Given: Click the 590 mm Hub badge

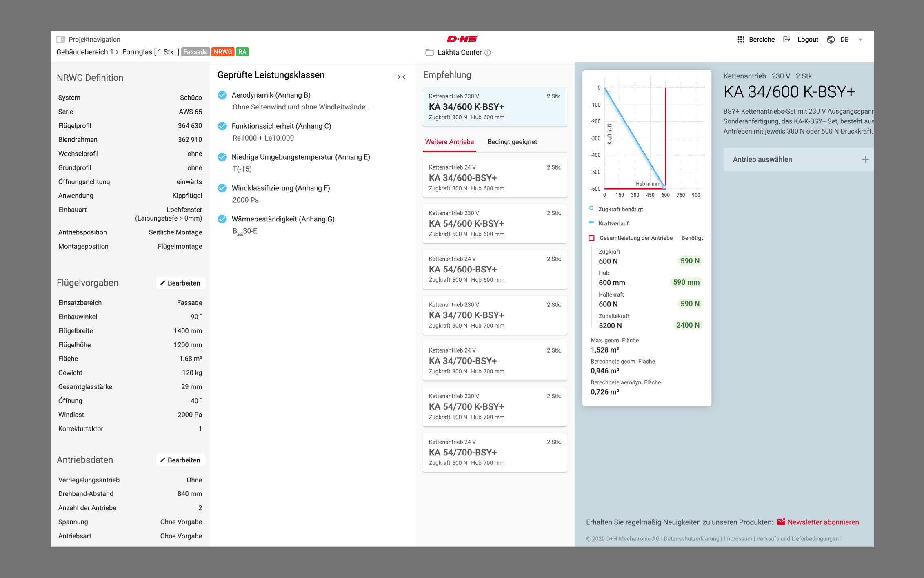Looking at the screenshot, I should pyautogui.click(x=686, y=282).
